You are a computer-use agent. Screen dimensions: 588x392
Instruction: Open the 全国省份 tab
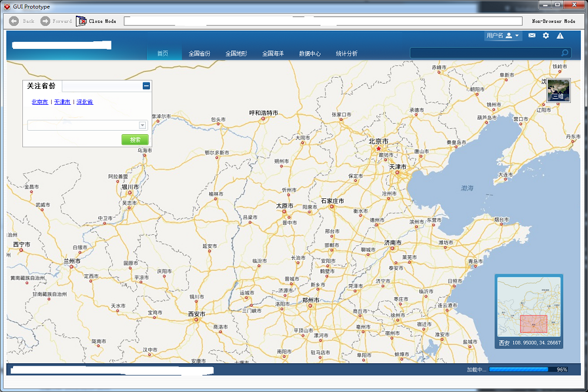199,54
